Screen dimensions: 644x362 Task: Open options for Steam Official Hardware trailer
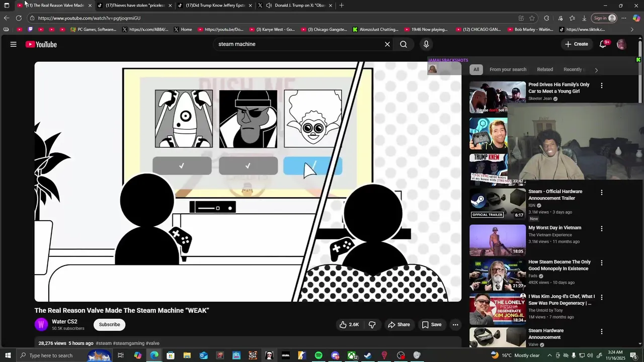601,193
